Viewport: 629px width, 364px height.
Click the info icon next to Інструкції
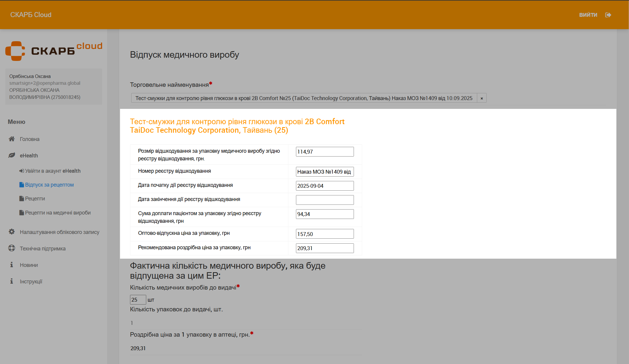coord(11,281)
